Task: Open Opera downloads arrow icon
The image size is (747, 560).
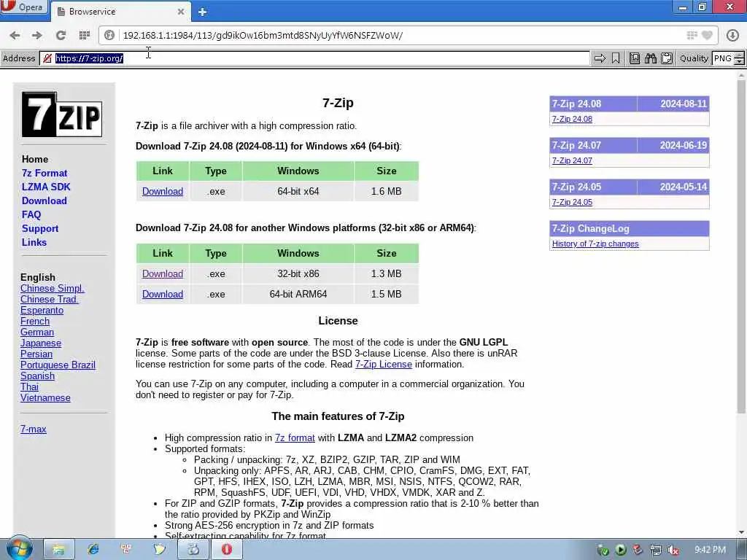Action: click(732, 35)
